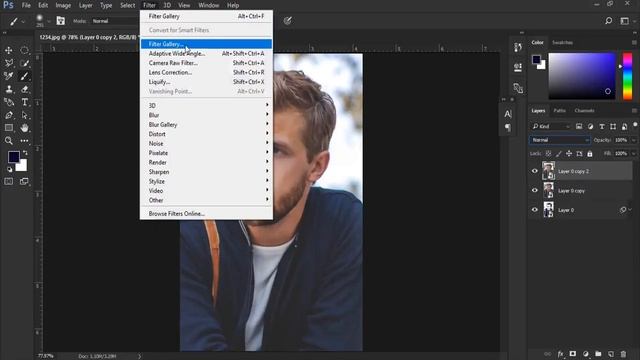Select the Clone Stamp tool
This screenshot has height=360, width=640.
coord(9,89)
